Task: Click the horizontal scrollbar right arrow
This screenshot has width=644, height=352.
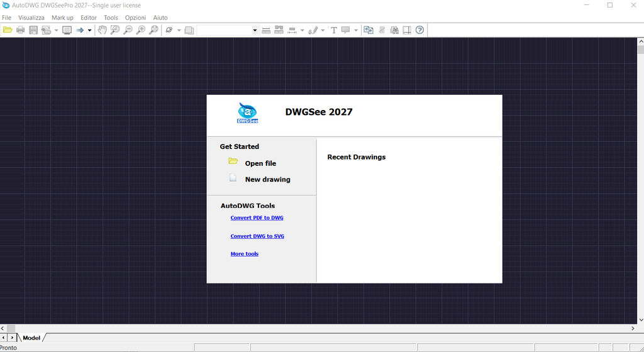Action: tap(633, 328)
